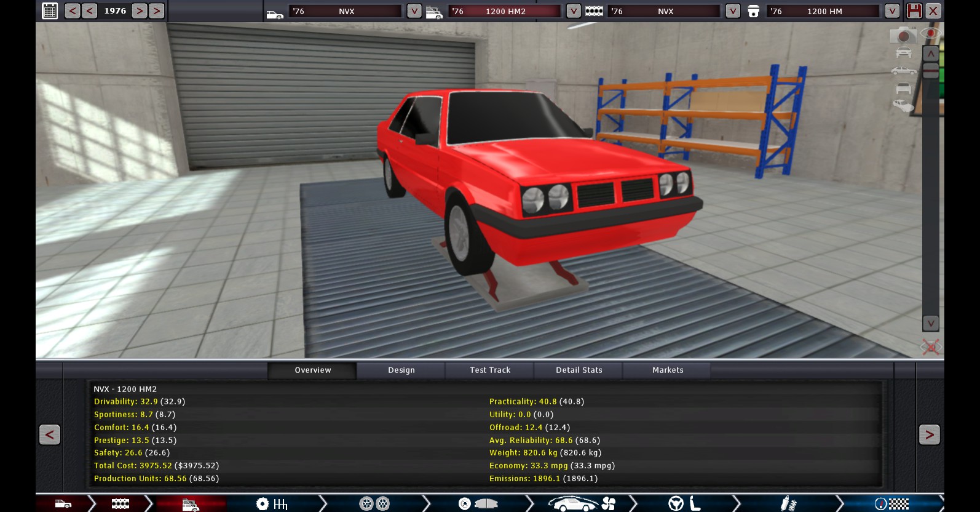Click the engine family icon in top bar

594,11
